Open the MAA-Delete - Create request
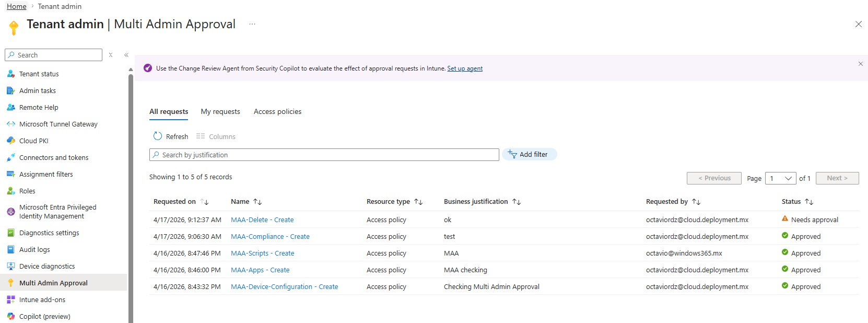 [262, 220]
